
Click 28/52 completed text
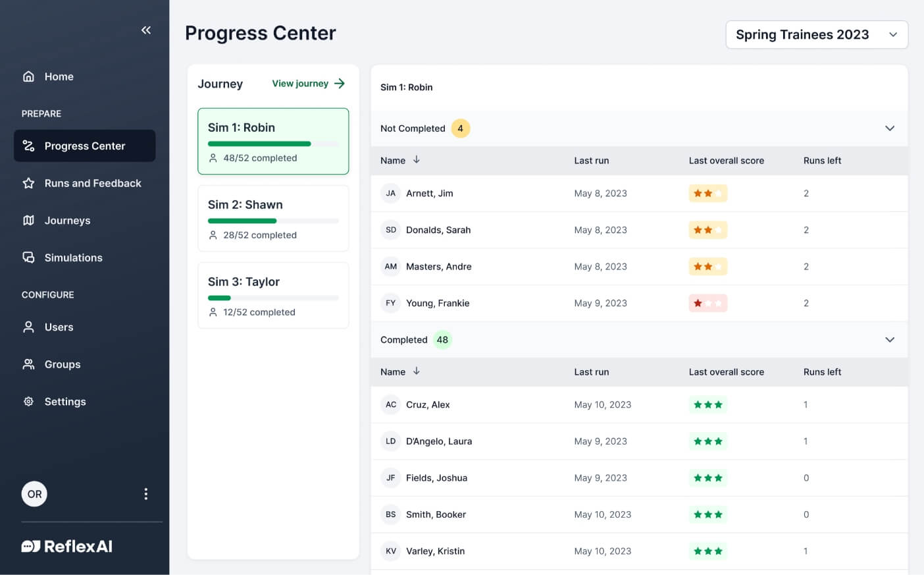pyautogui.click(x=260, y=235)
